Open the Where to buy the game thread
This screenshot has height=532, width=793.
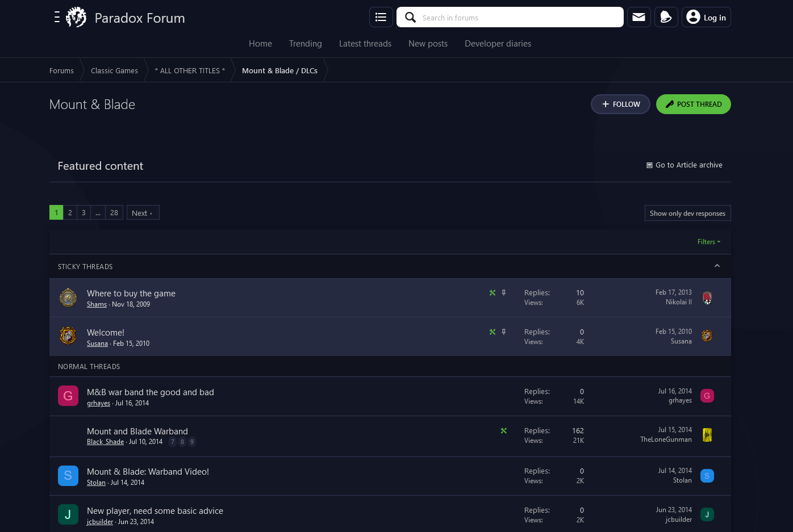(131, 294)
